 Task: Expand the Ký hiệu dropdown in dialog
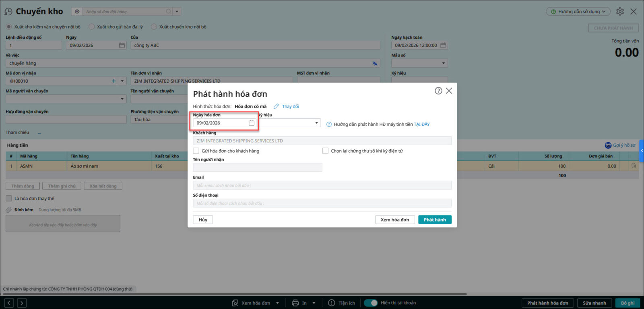tap(316, 123)
